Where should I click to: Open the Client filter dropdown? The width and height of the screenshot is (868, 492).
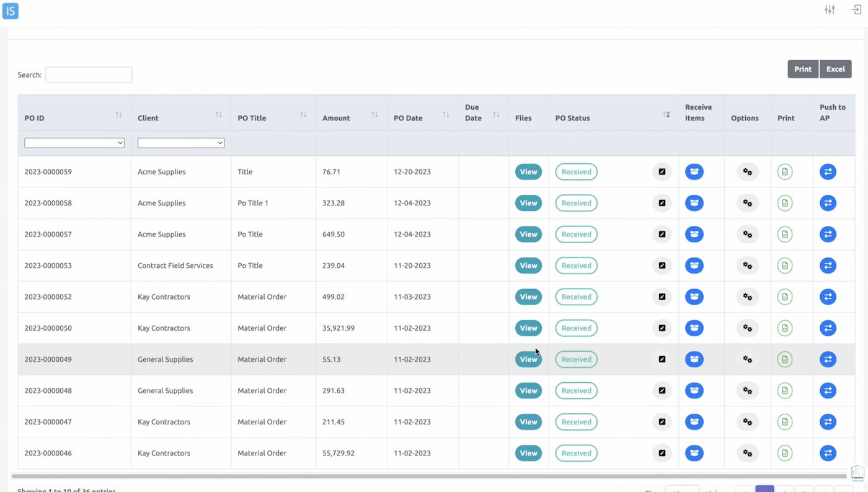[180, 143]
